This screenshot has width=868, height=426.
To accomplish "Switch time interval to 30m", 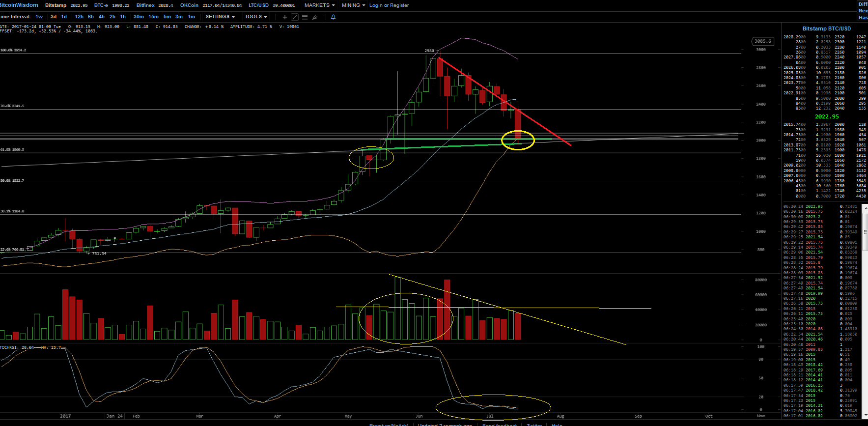I will tap(139, 17).
